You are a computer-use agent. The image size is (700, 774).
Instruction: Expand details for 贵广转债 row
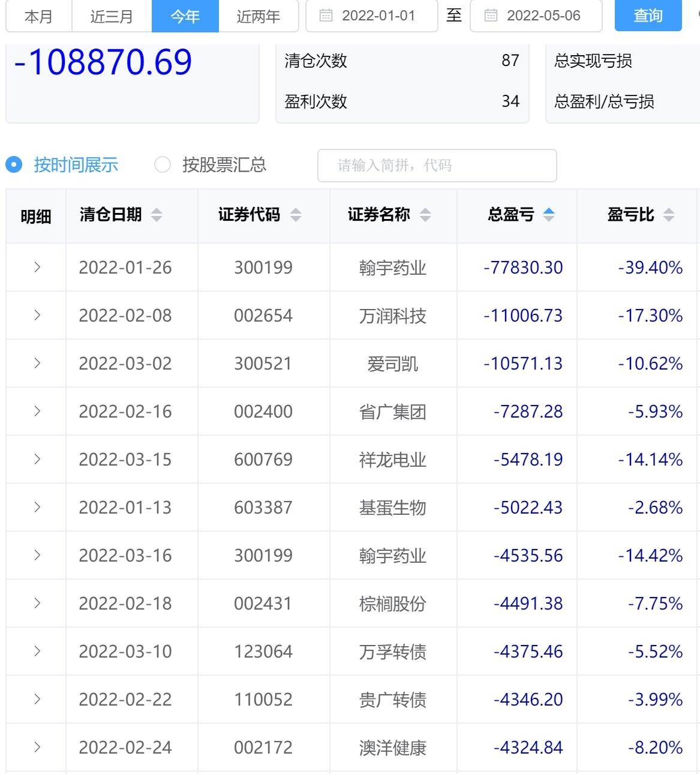click(37, 699)
